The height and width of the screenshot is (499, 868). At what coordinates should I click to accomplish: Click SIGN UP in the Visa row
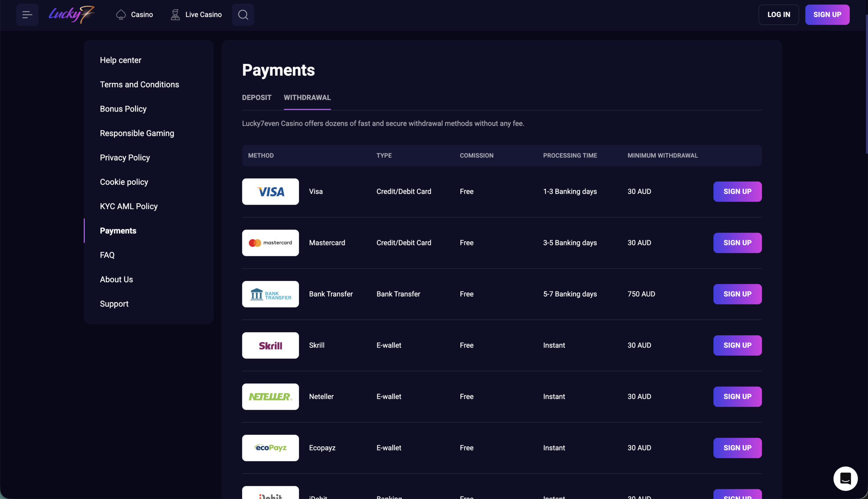pos(737,192)
